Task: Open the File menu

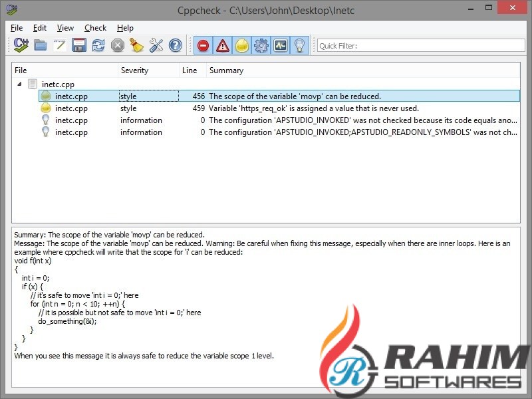Action: (17, 28)
